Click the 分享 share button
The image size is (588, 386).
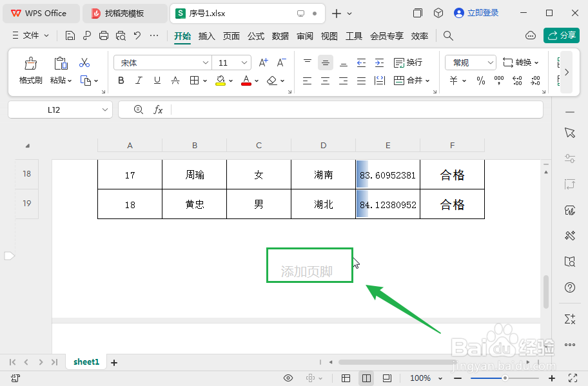(562, 35)
